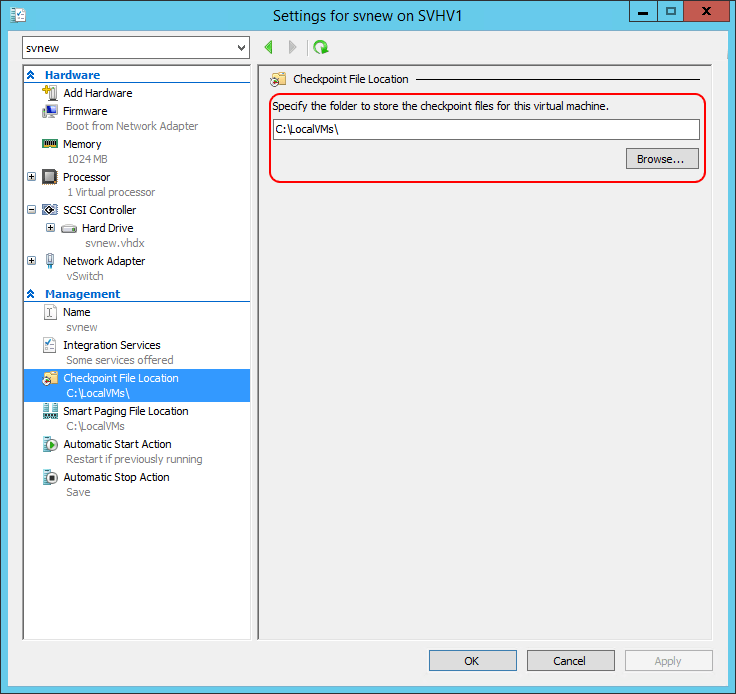Click the Cancel button
The height and width of the screenshot is (694, 736).
click(x=570, y=661)
